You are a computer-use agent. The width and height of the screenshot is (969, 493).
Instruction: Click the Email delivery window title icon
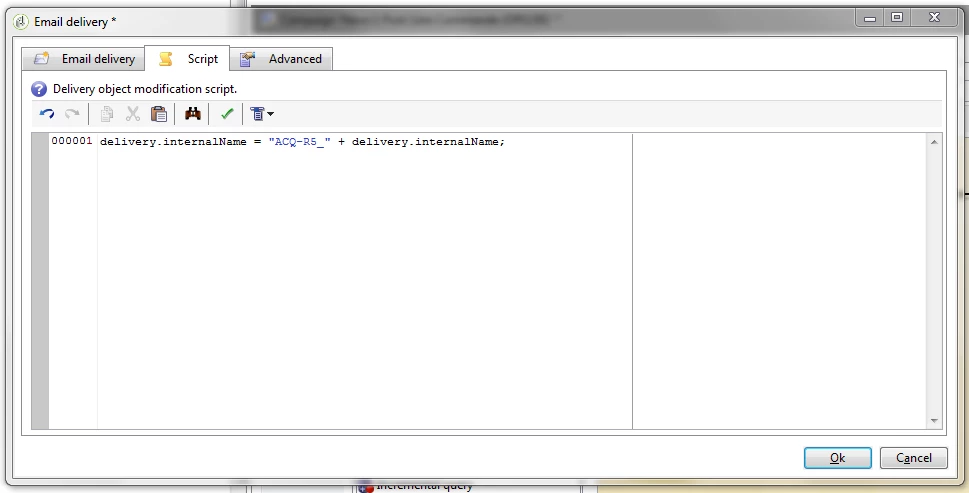(x=21, y=22)
